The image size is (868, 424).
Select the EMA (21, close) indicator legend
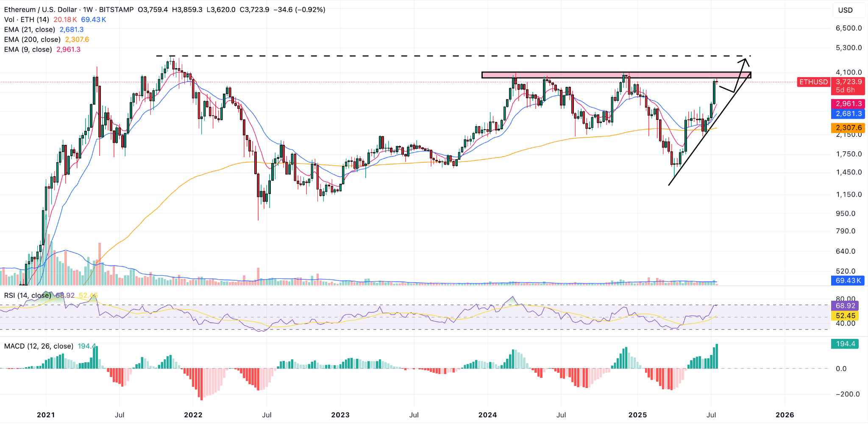tap(30, 30)
